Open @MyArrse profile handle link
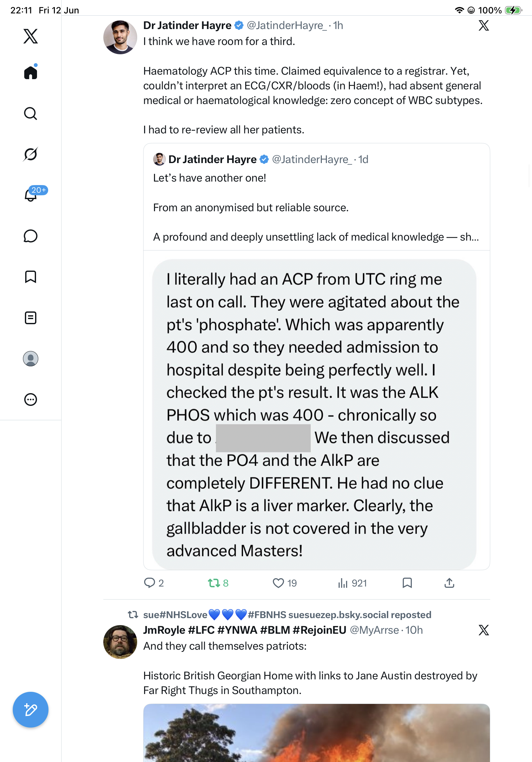The width and height of the screenshot is (532, 762). click(374, 630)
